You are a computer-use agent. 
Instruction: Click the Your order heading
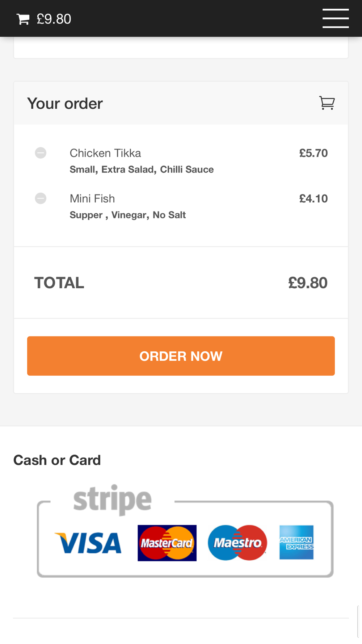tap(65, 104)
